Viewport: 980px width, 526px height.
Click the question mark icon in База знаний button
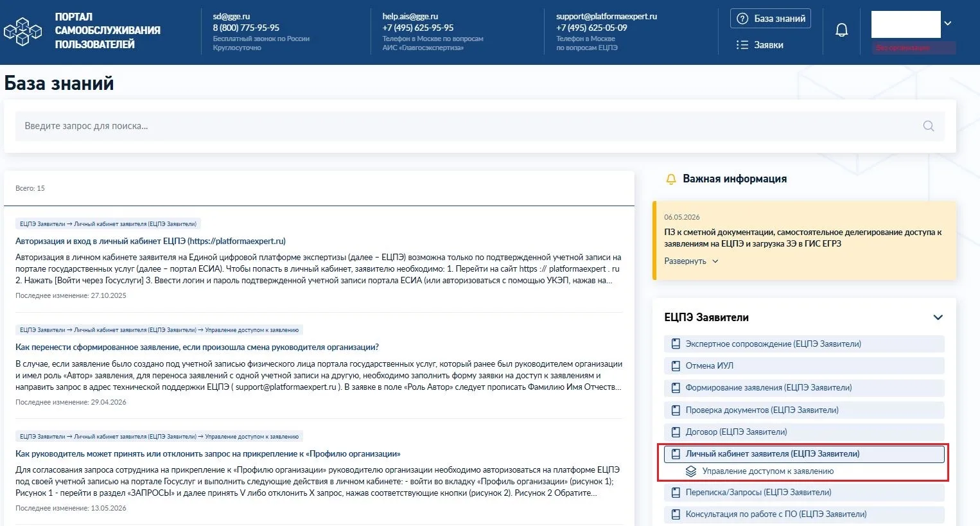742,19
